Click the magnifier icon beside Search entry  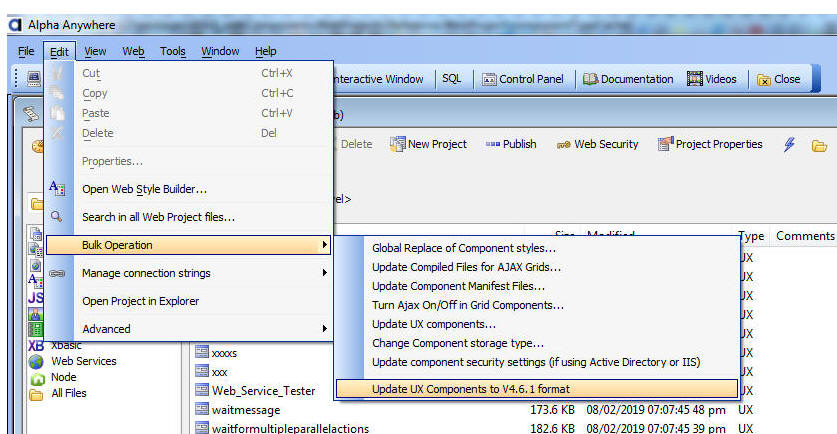tap(57, 216)
